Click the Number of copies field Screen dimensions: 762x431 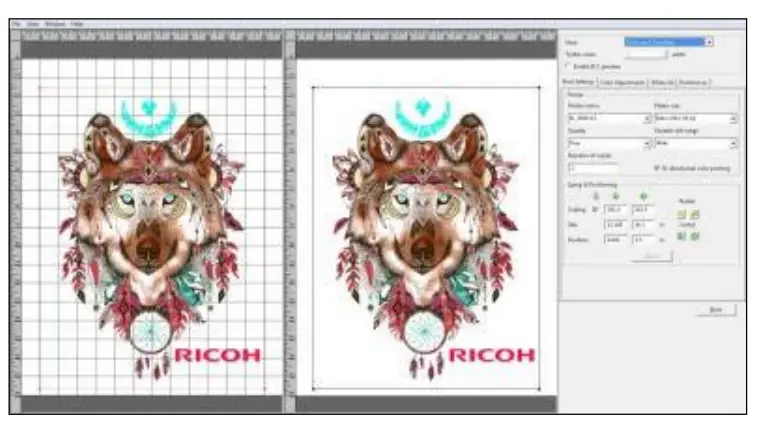point(593,168)
